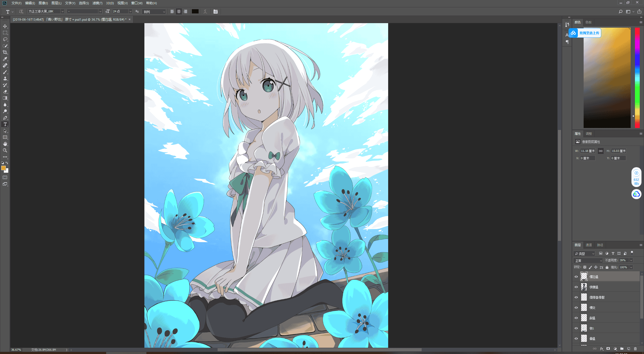Select the Hand tool
Image resolution: width=644 pixels, height=354 pixels.
pos(5,144)
